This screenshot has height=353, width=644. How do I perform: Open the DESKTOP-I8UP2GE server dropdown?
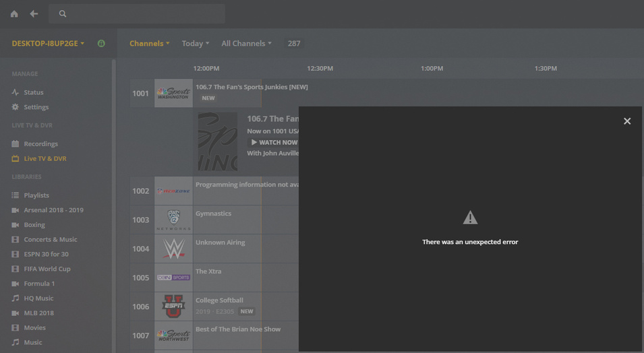[x=48, y=44]
